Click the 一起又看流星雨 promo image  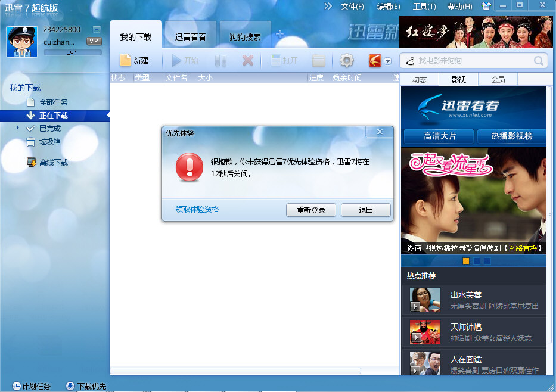click(x=473, y=201)
